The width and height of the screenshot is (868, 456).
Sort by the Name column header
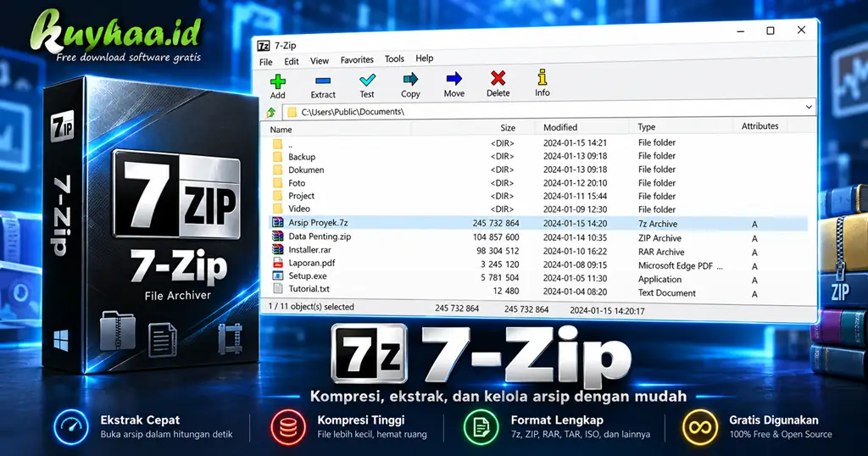281,130
